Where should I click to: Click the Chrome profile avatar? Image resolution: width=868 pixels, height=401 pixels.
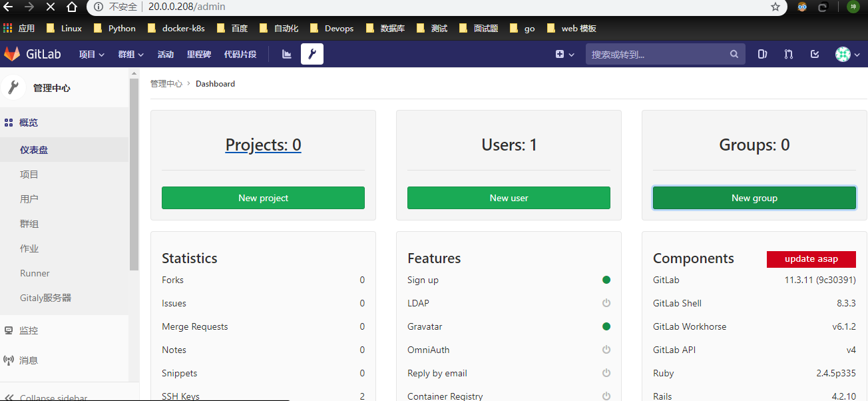[853, 7]
